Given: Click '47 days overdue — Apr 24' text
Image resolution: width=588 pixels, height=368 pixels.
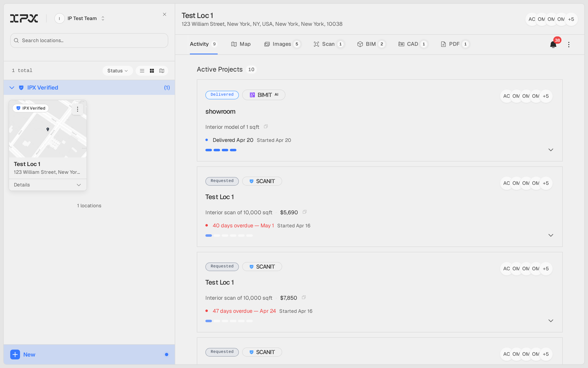Looking at the screenshot, I should (x=244, y=311).
